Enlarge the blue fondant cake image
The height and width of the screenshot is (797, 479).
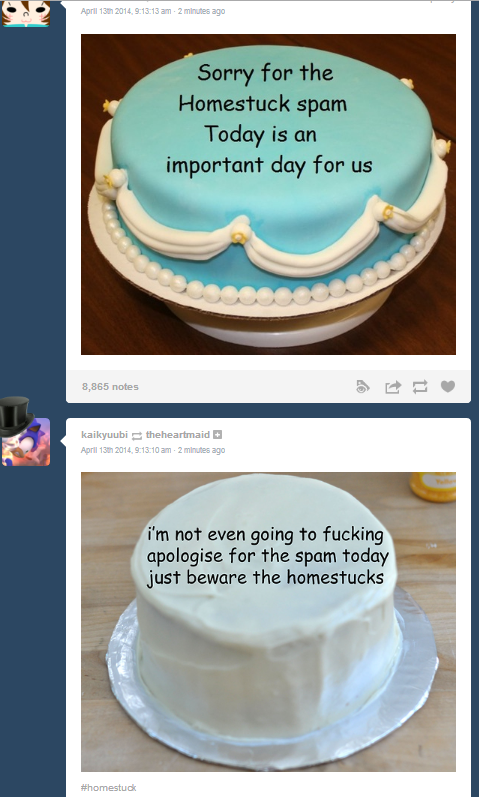268,194
